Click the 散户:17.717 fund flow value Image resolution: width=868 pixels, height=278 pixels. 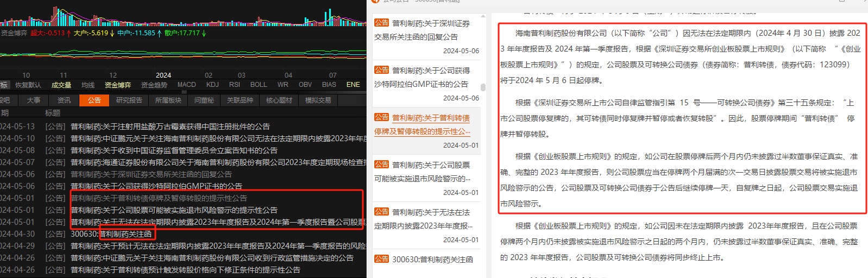click(x=185, y=33)
